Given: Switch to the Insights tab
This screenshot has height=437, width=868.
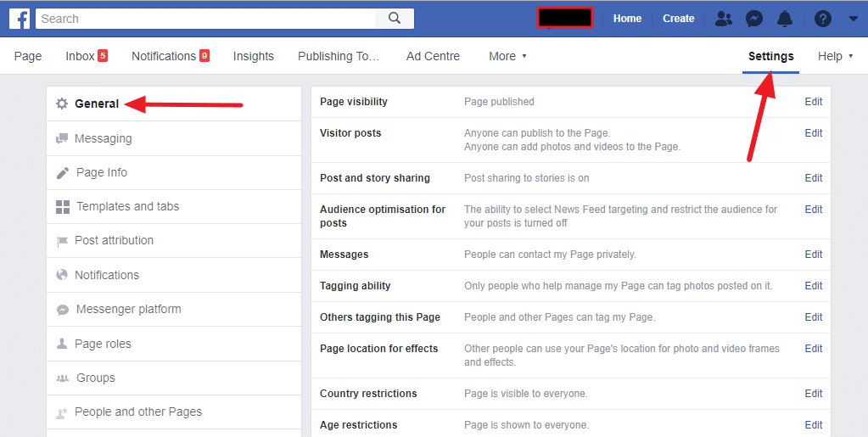Looking at the screenshot, I should point(254,56).
